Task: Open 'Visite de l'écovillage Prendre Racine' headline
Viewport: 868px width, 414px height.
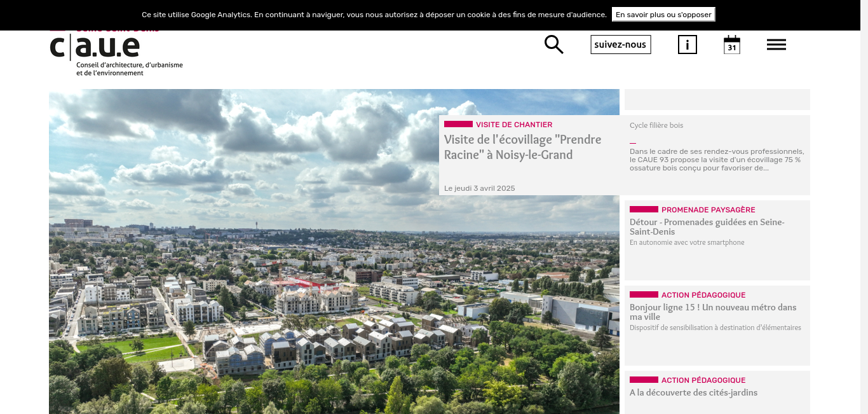Action: 522,147
